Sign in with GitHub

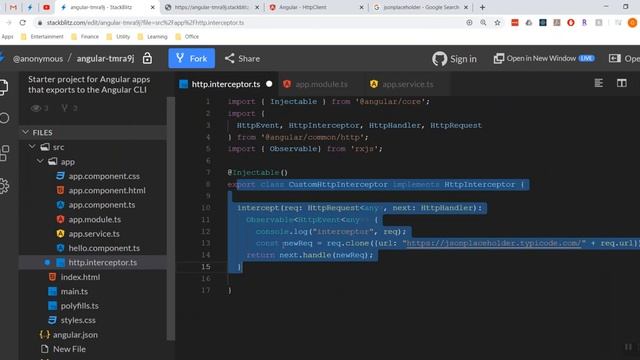[x=454, y=59]
